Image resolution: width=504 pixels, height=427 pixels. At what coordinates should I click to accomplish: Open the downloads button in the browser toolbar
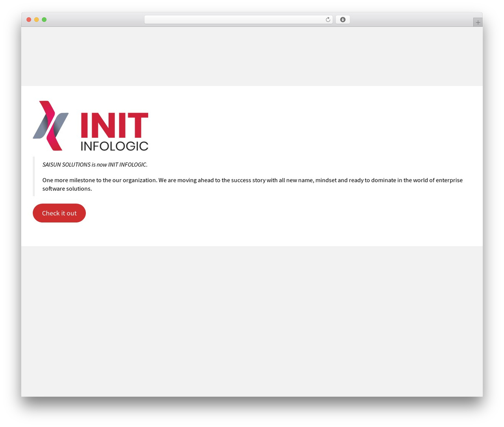click(343, 20)
